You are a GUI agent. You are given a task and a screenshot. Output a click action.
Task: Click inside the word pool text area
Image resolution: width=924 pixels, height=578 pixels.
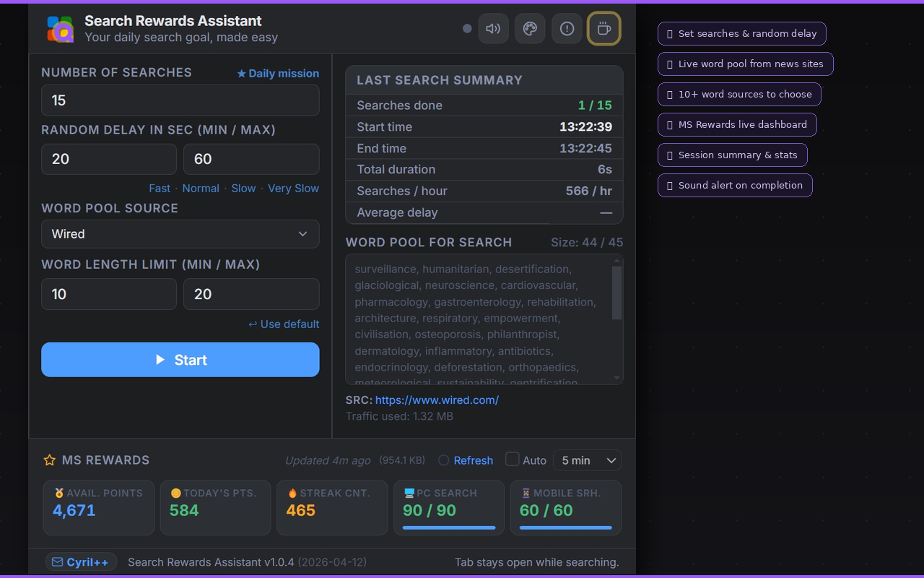[479, 319]
